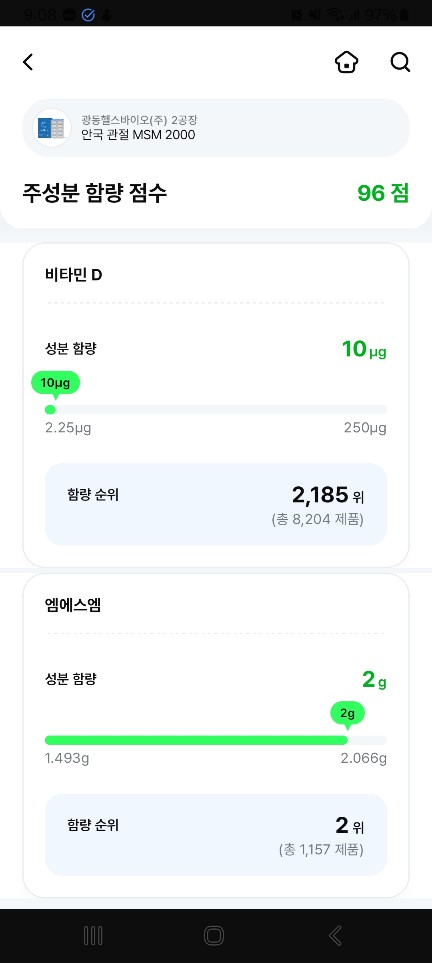
Task: Tap the 2g bubble marker
Action: click(x=347, y=714)
